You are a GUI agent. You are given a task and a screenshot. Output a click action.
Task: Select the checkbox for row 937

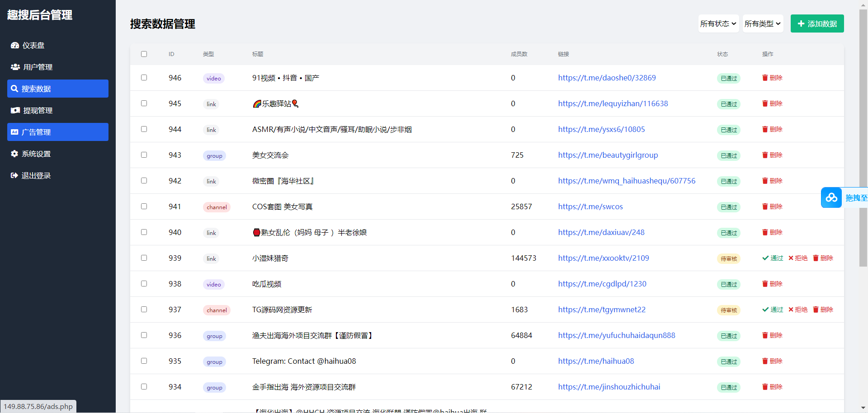click(144, 309)
